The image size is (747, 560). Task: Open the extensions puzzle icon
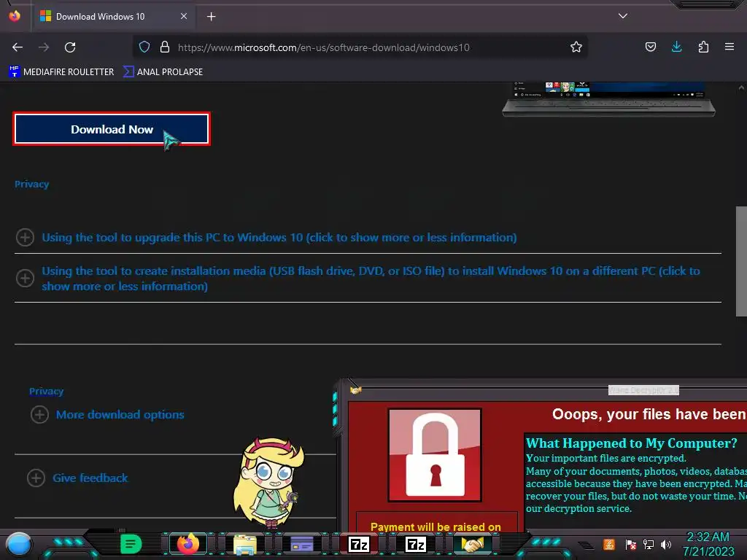(703, 47)
